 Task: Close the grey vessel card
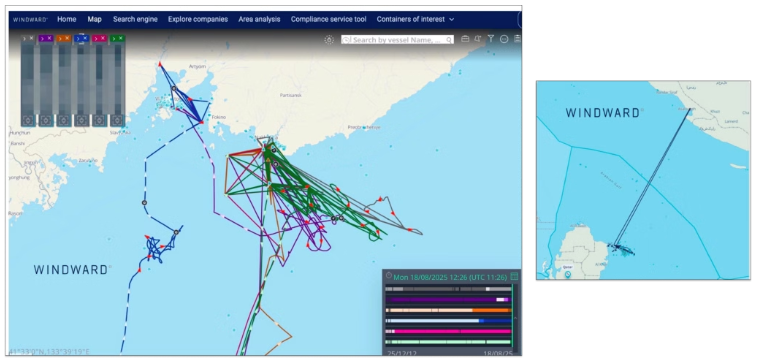pyautogui.click(x=31, y=38)
